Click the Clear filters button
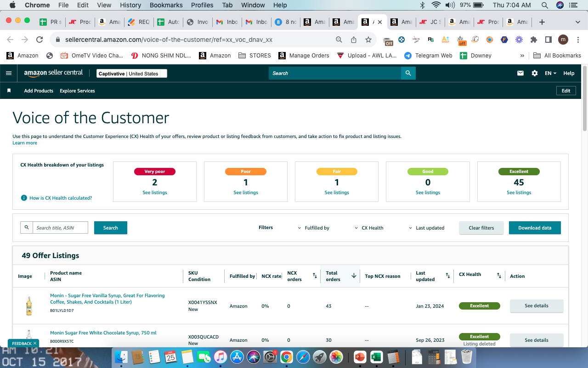This screenshot has height=368, width=588. [481, 228]
